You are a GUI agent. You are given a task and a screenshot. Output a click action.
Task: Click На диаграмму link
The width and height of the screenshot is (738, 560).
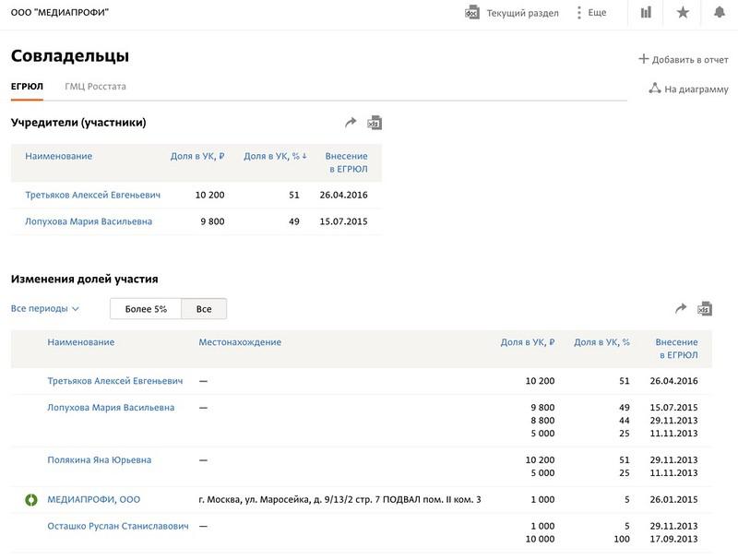click(x=696, y=89)
